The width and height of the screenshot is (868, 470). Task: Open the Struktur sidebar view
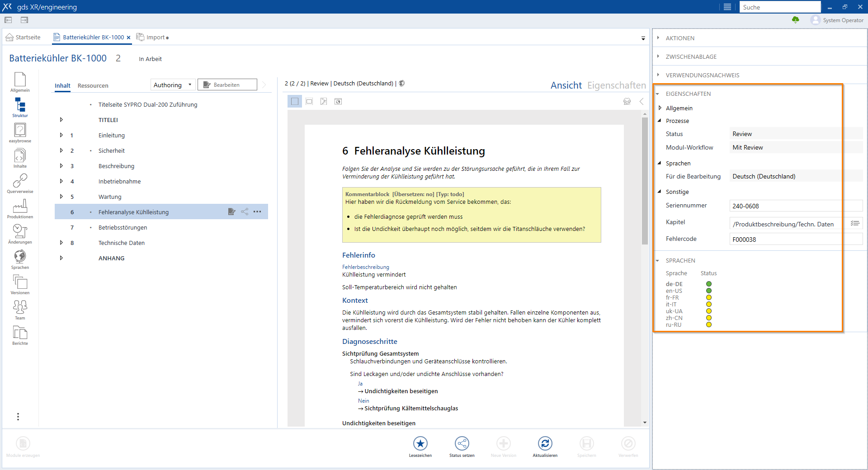pyautogui.click(x=20, y=107)
